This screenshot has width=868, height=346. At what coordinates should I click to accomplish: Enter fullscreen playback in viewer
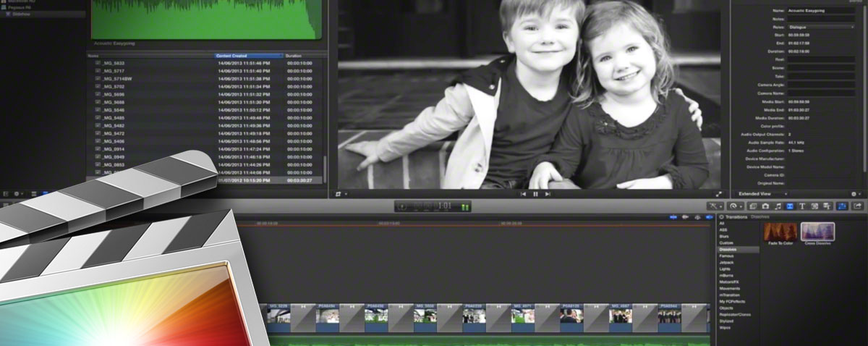(719, 194)
